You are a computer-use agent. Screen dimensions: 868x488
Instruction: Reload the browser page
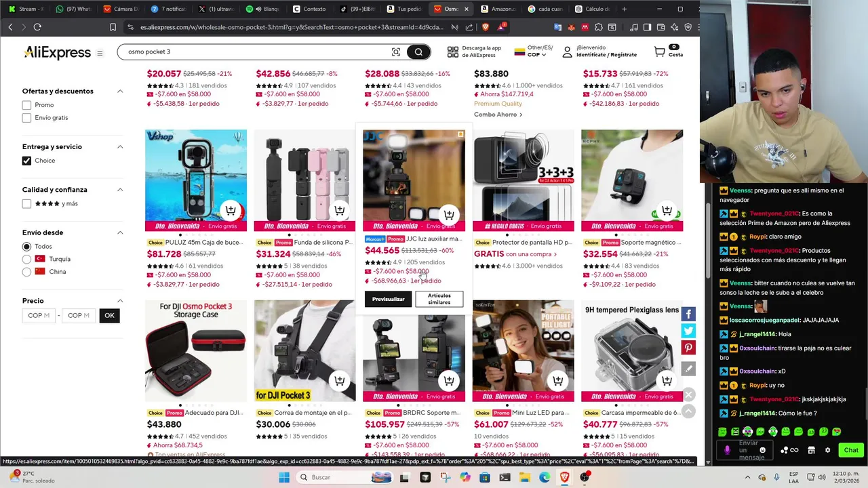point(37,27)
